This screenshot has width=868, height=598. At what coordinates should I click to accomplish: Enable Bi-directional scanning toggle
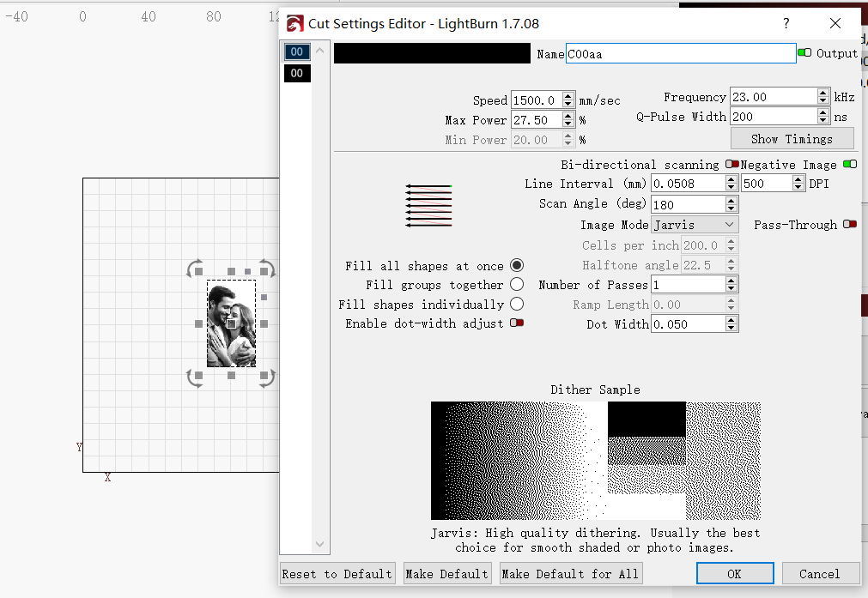click(731, 165)
